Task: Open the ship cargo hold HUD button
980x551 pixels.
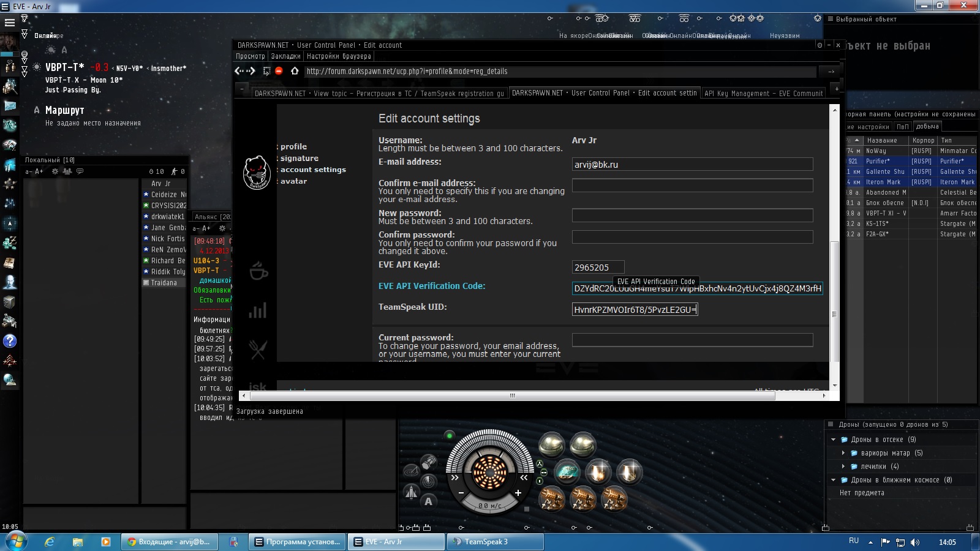Action: click(x=429, y=462)
